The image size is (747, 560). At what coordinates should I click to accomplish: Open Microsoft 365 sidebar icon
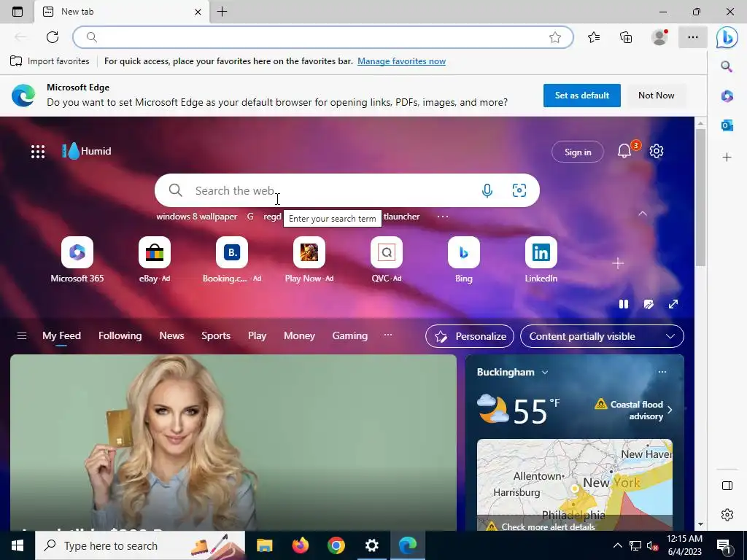click(x=727, y=96)
